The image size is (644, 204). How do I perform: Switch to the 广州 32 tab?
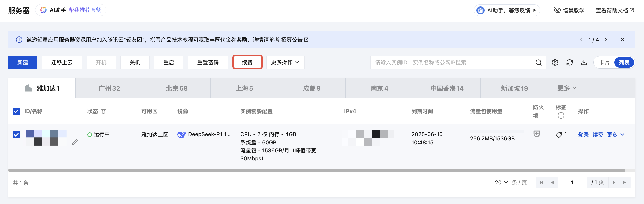pyautogui.click(x=109, y=88)
